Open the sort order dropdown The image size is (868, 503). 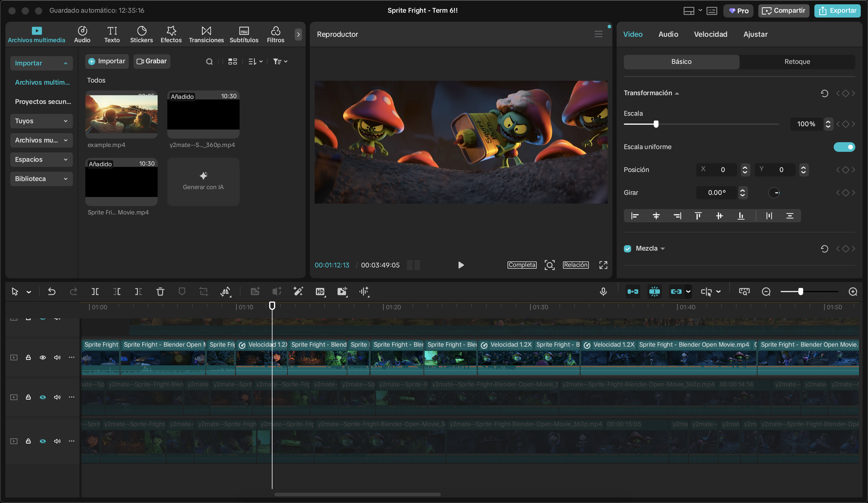(256, 61)
